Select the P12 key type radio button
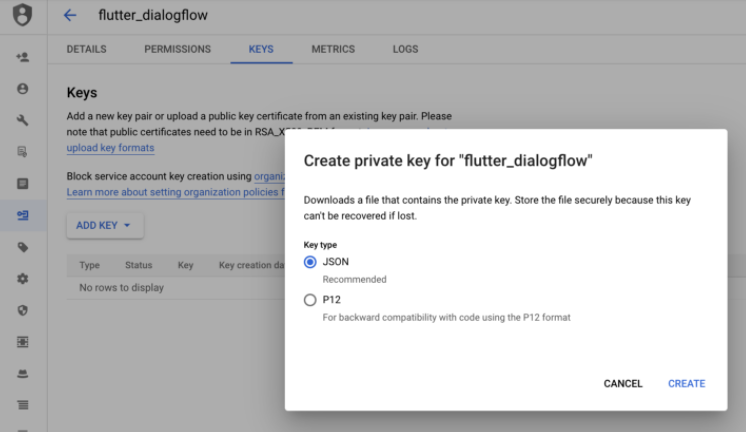Image resolution: width=746 pixels, height=432 pixels. [309, 299]
